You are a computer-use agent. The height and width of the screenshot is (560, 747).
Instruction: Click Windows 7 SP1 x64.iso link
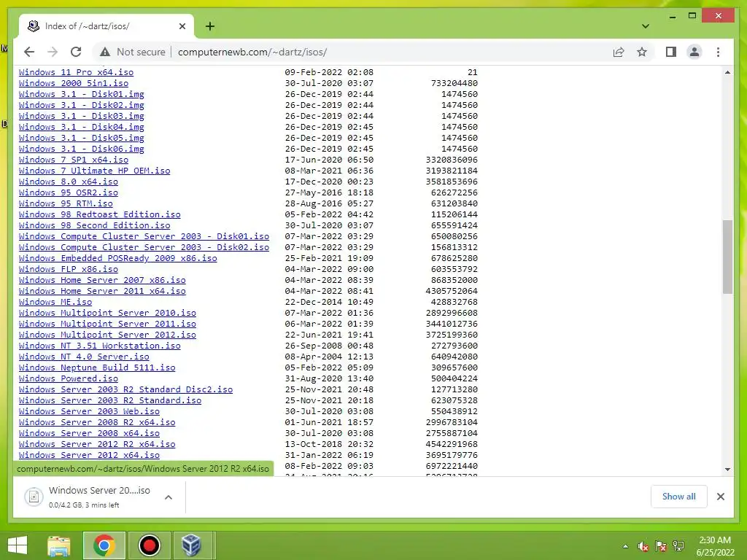74,160
